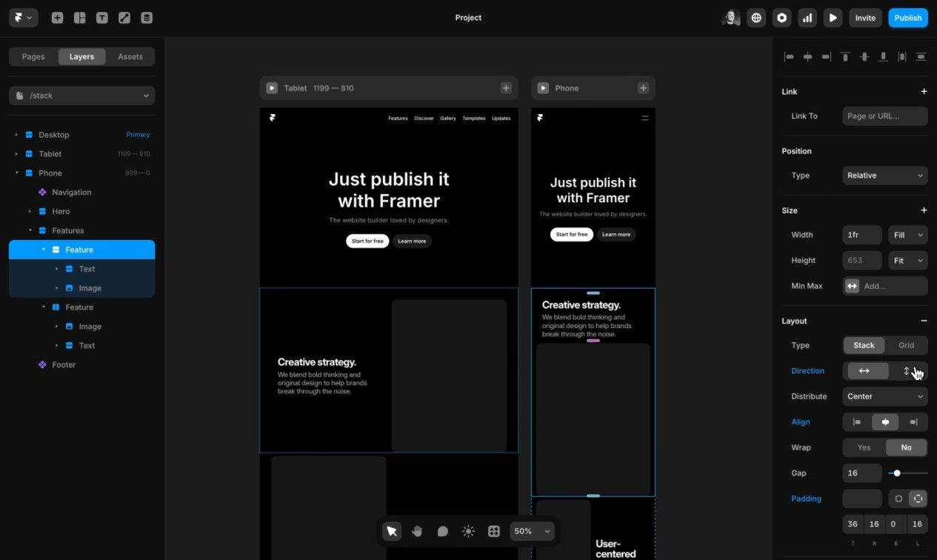Switch Layout Type to Grid
937x560 pixels.
[907, 345]
